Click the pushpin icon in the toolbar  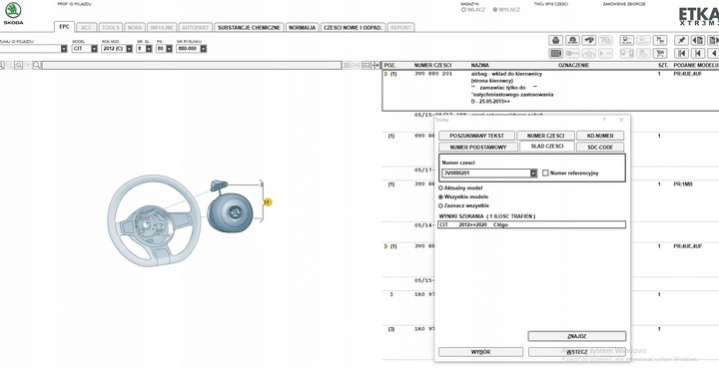pos(681,40)
